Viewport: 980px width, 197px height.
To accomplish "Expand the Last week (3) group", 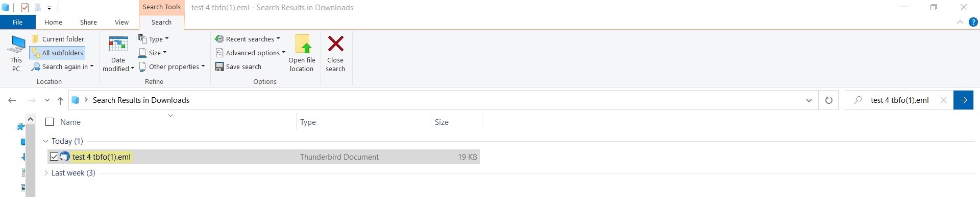I will pos(46,173).
